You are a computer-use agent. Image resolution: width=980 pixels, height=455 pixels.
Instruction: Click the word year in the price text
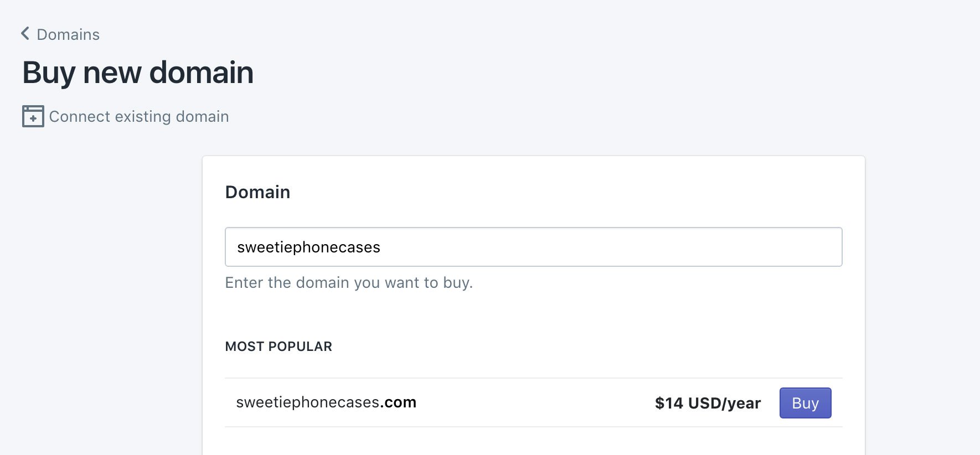[x=744, y=404]
